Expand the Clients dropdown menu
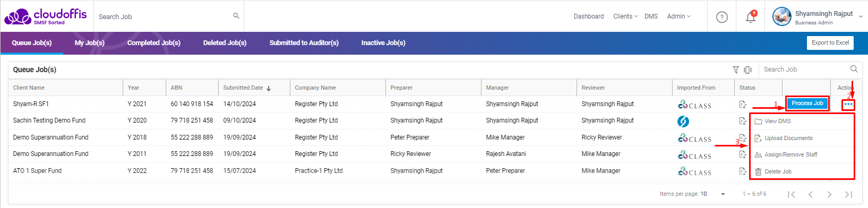868x208 pixels. (x=625, y=16)
